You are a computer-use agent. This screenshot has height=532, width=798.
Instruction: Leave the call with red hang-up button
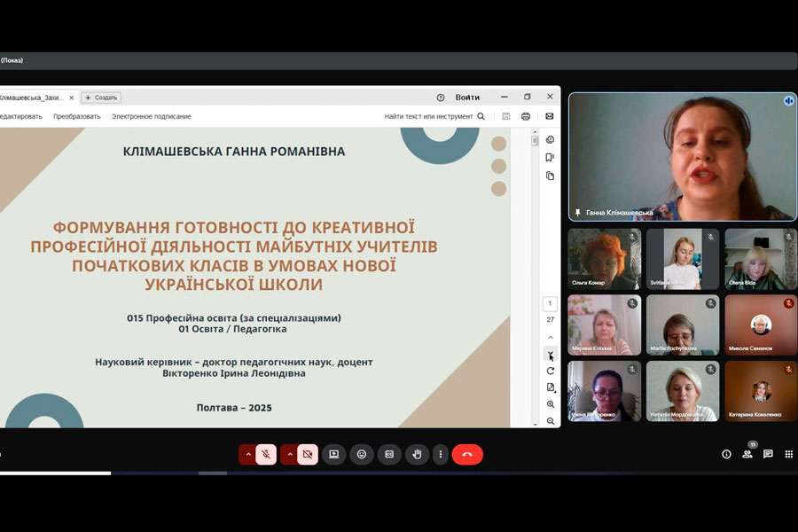pyautogui.click(x=467, y=454)
